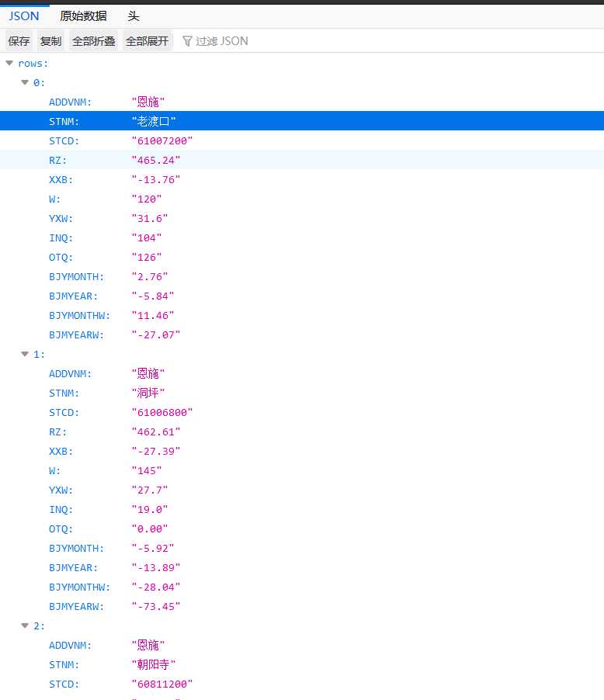Image resolution: width=604 pixels, height=700 pixels.
Task: Collapse the rows node triangle
Action: tap(9, 64)
